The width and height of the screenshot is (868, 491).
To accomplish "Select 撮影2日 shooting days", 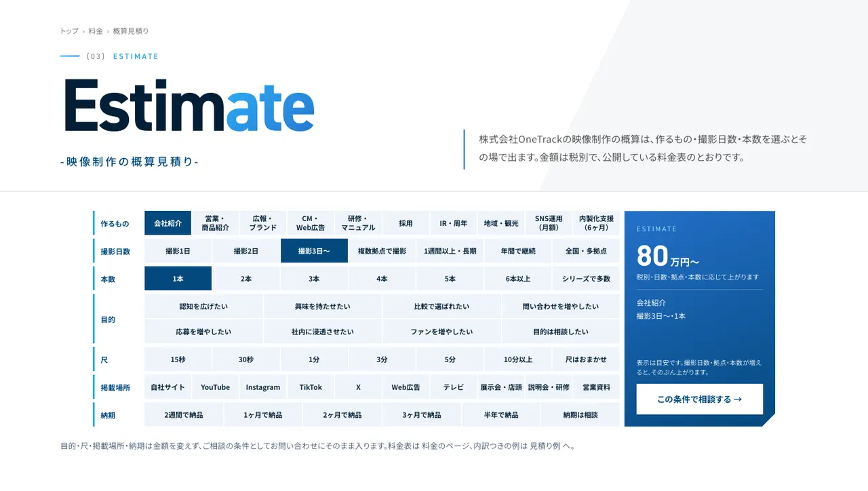I will point(246,251).
